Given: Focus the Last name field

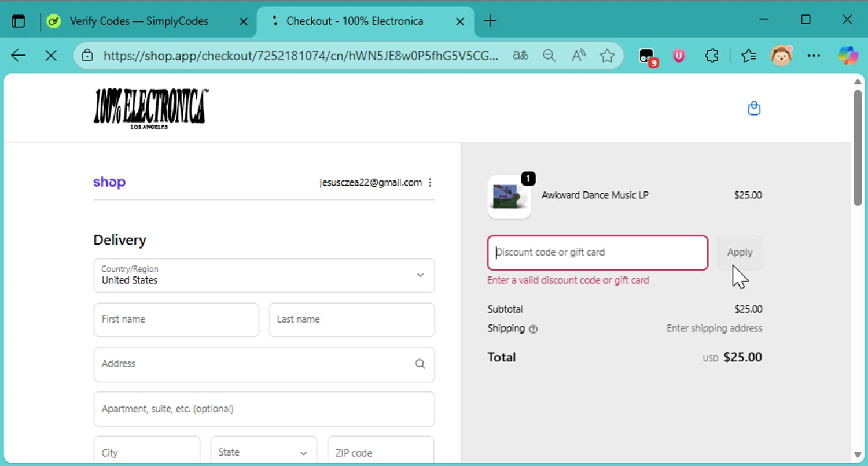Looking at the screenshot, I should [351, 319].
